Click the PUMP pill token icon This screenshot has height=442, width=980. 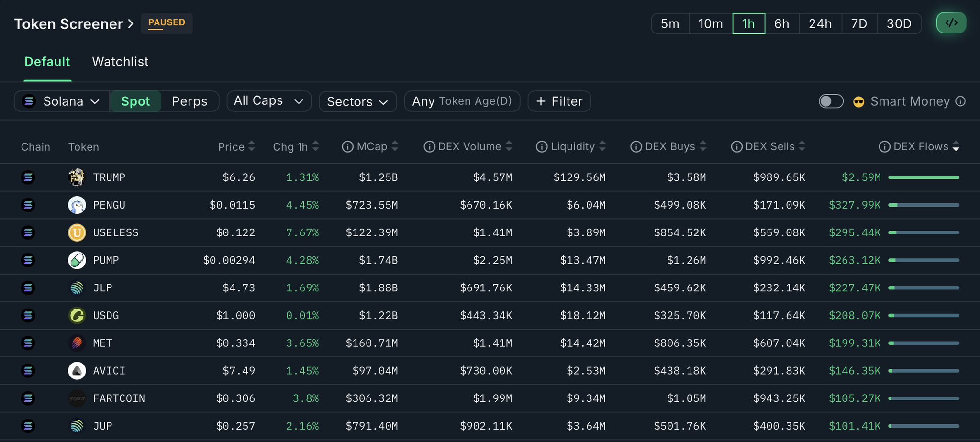pos(77,260)
